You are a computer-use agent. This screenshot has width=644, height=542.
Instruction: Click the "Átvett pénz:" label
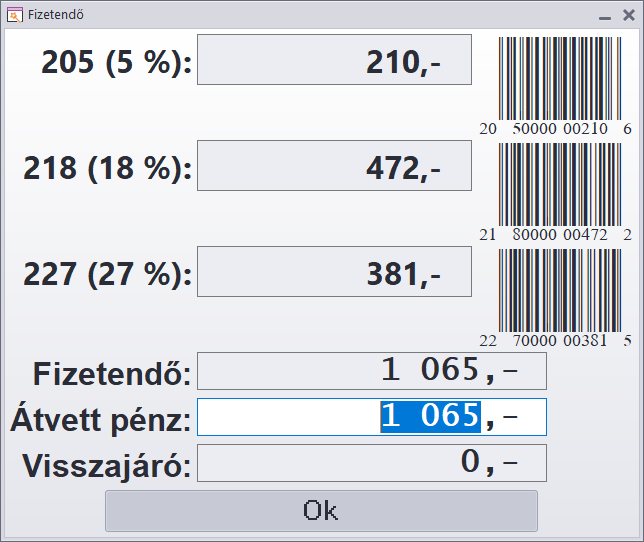101,420
